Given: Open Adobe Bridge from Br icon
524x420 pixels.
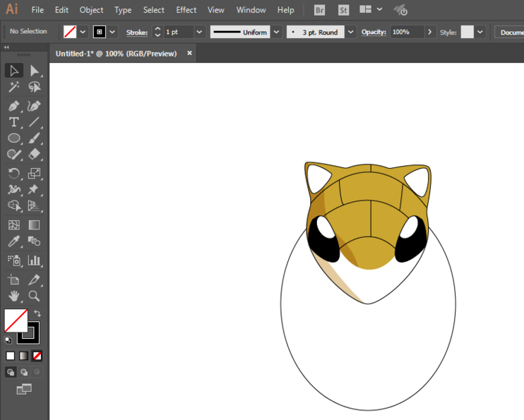Looking at the screenshot, I should point(319,11).
